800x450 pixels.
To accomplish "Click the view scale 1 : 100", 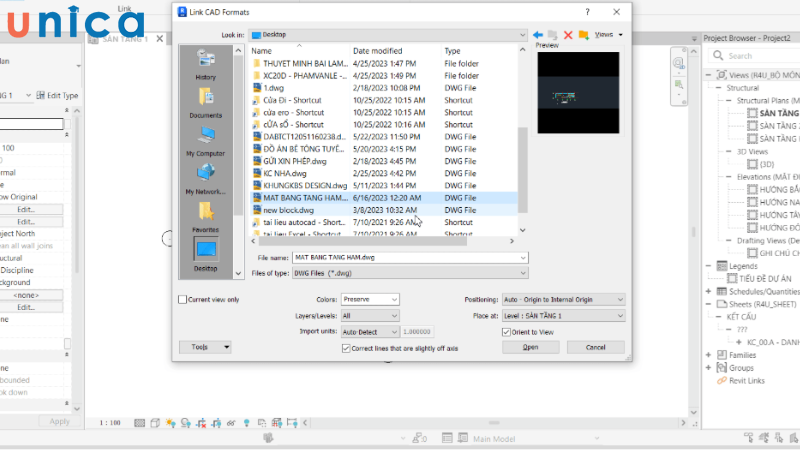I will coord(110,423).
